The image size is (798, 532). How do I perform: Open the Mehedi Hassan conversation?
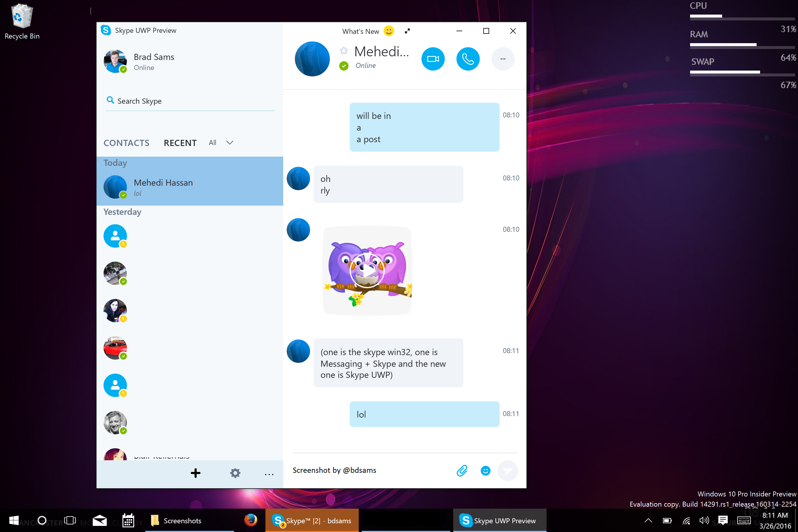pos(190,187)
